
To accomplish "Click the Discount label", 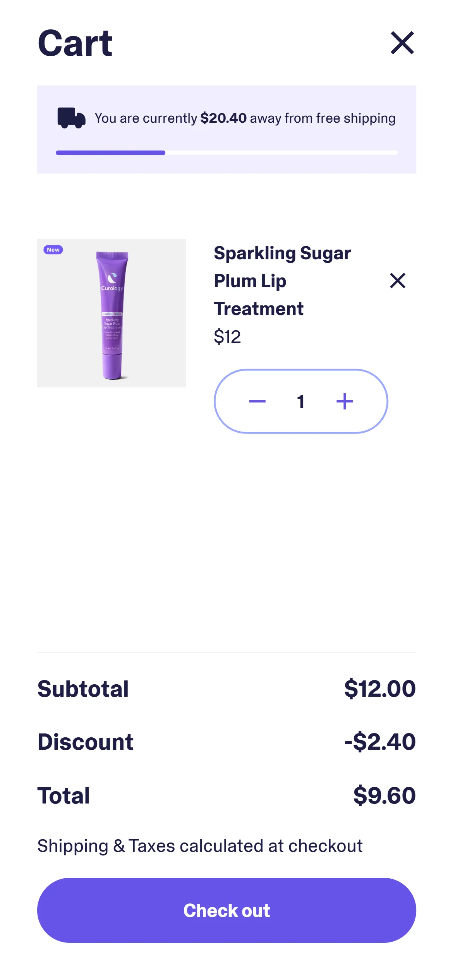I will point(85,742).
